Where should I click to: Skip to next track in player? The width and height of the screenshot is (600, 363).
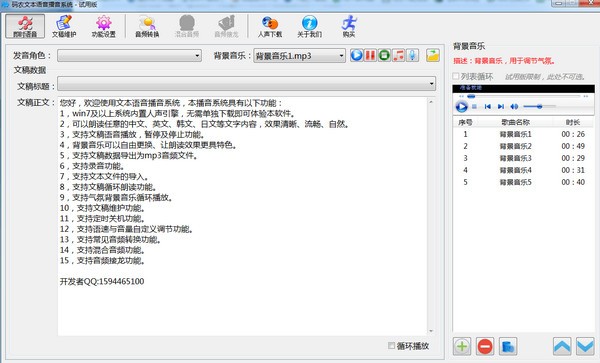click(501, 107)
